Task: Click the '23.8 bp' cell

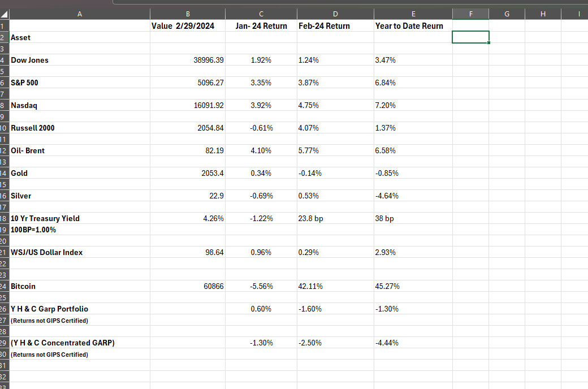Action: [335, 218]
